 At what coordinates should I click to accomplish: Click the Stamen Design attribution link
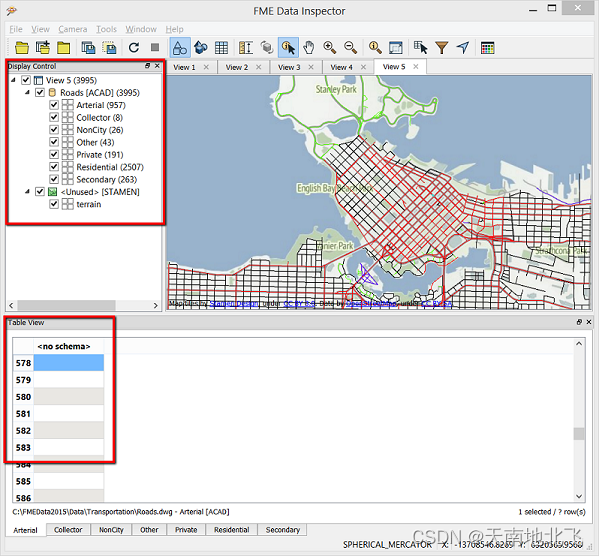point(234,303)
